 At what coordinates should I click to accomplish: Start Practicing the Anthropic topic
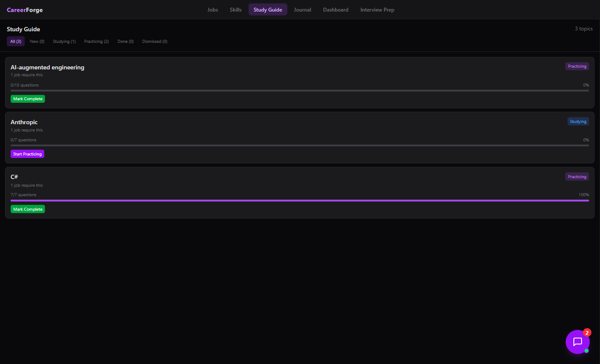coord(27,154)
